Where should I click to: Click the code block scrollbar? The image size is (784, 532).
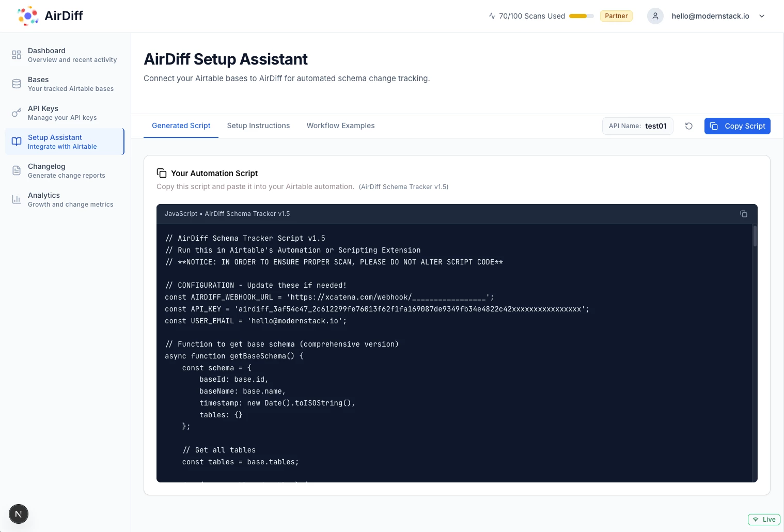(755, 236)
